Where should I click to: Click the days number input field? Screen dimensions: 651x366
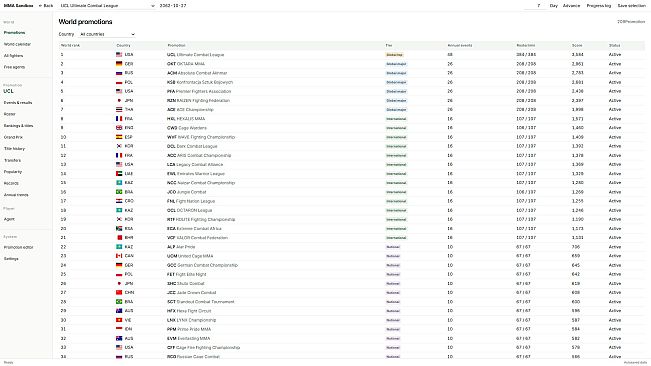(534, 6)
